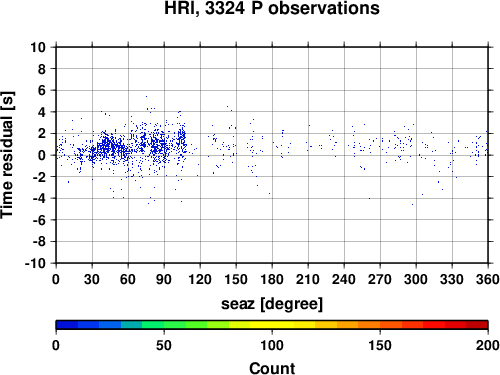
Task: Click the green segment near the 50 mark on the colorbar
Action: pyautogui.click(x=164, y=325)
